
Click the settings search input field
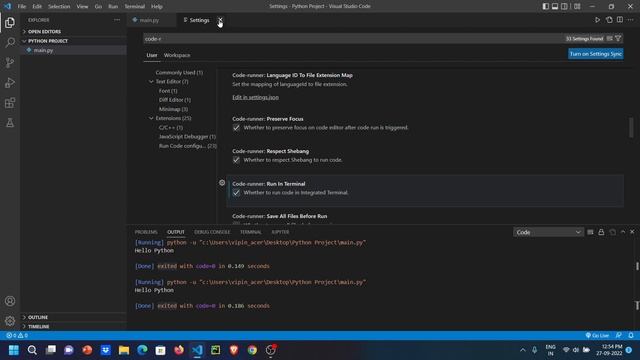click(x=353, y=39)
